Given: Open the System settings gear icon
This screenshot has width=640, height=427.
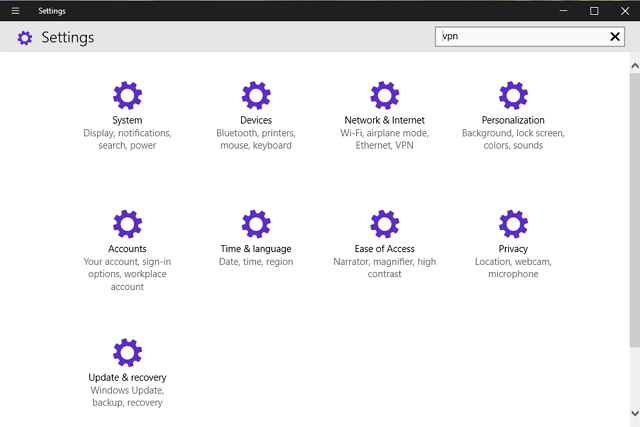Looking at the screenshot, I should tap(127, 96).
